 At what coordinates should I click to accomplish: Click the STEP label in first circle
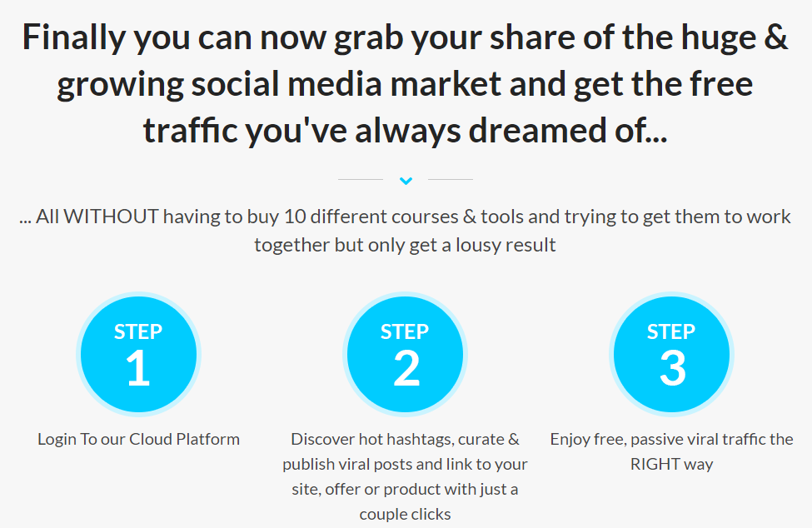click(x=138, y=331)
